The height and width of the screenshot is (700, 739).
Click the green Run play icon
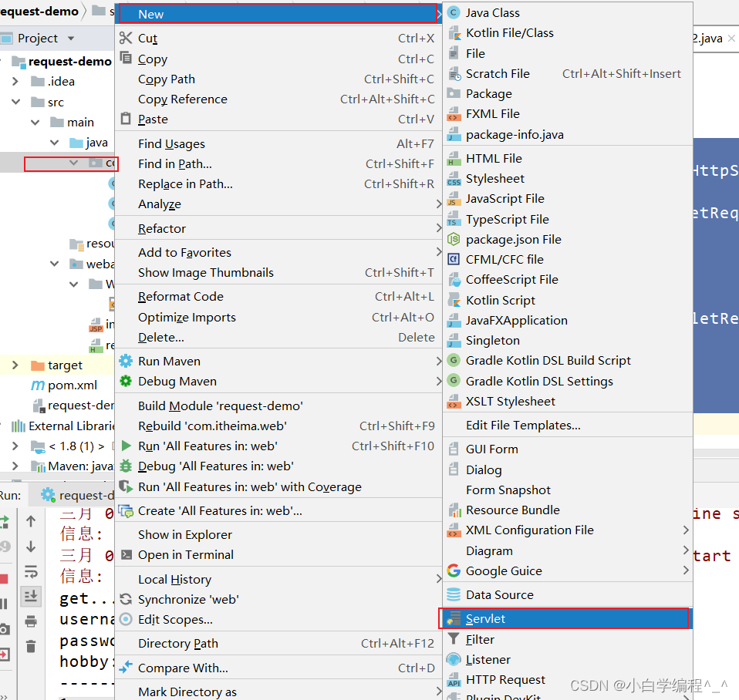coord(126,445)
